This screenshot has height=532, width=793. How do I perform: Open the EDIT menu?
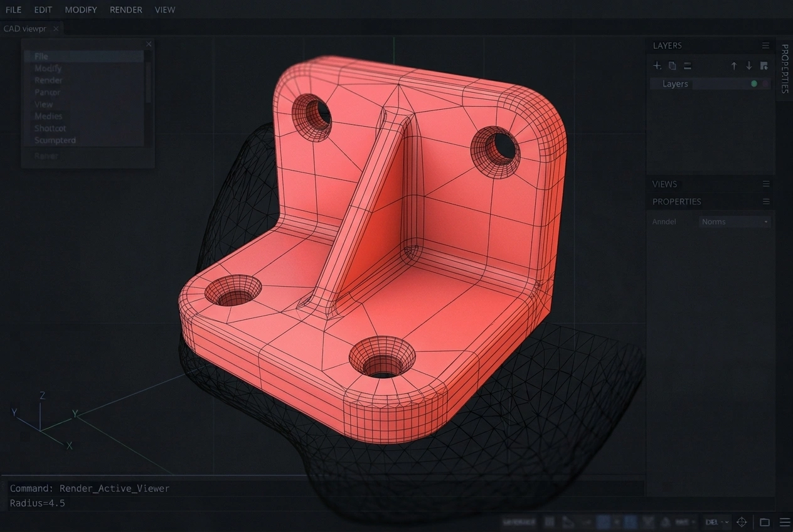pos(43,9)
